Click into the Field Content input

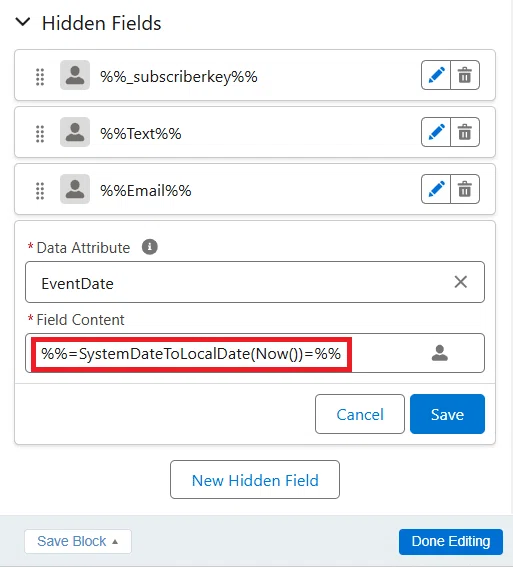pos(255,353)
